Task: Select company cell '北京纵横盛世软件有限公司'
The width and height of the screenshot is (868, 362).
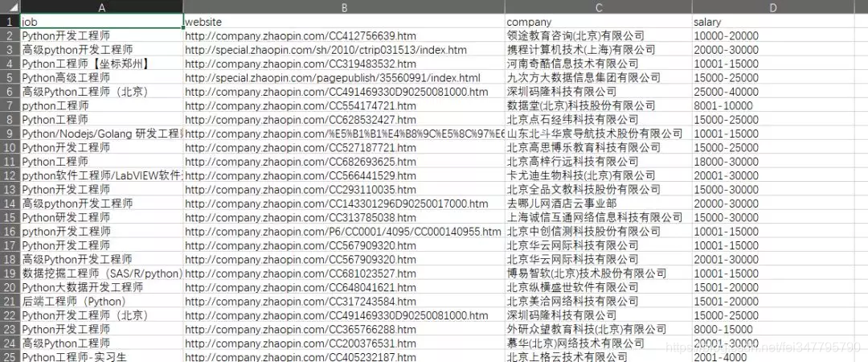Action: (x=599, y=287)
